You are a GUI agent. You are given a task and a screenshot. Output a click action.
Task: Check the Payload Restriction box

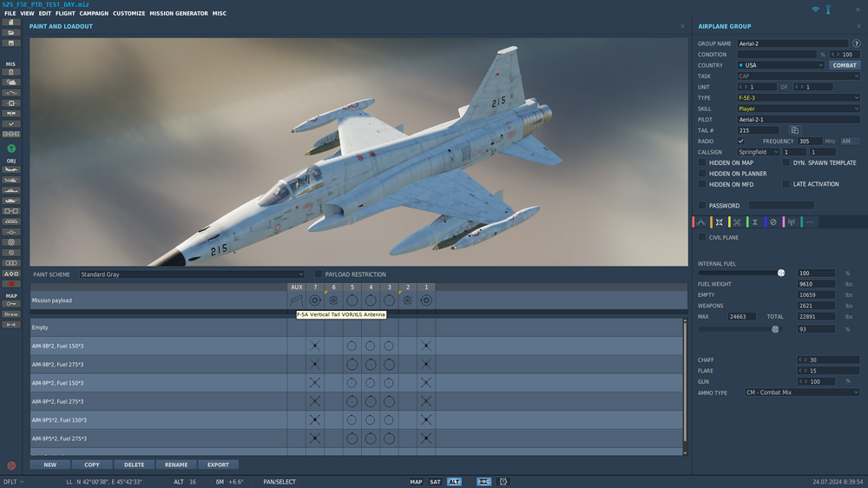pyautogui.click(x=319, y=274)
